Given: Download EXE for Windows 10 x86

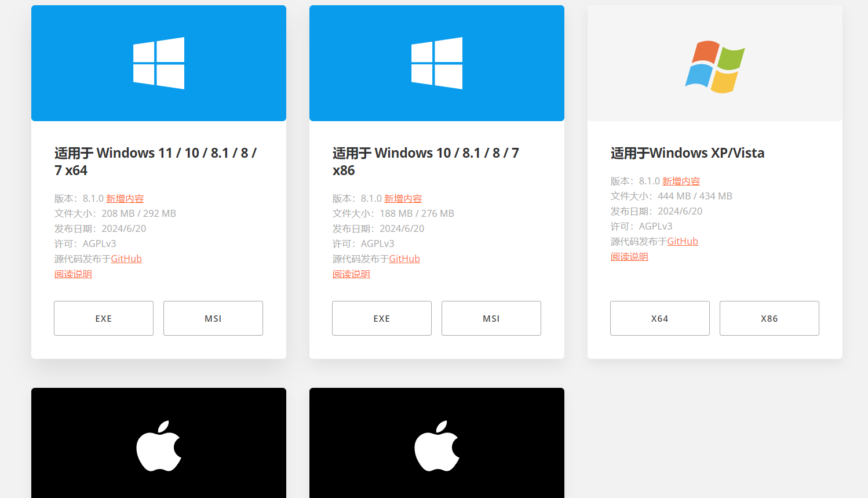Looking at the screenshot, I should (x=382, y=318).
